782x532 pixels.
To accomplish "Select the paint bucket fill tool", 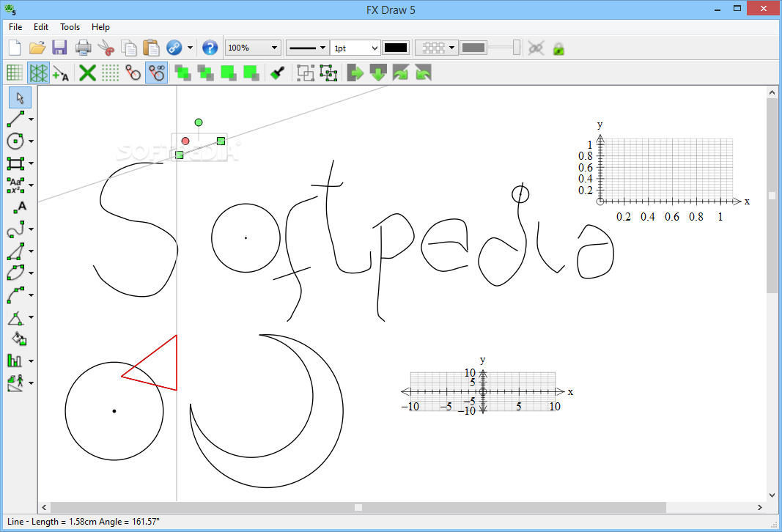I will point(19,339).
